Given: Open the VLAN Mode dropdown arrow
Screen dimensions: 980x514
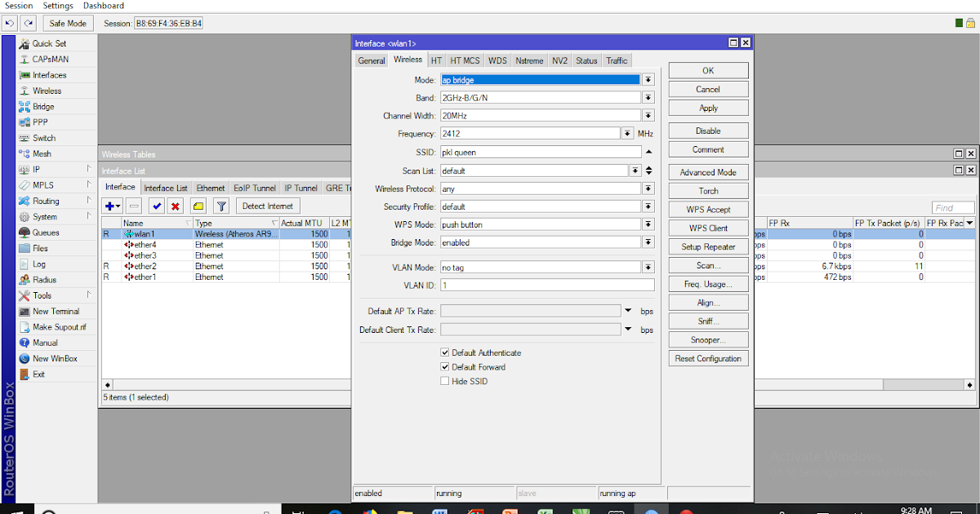Looking at the screenshot, I should (648, 267).
